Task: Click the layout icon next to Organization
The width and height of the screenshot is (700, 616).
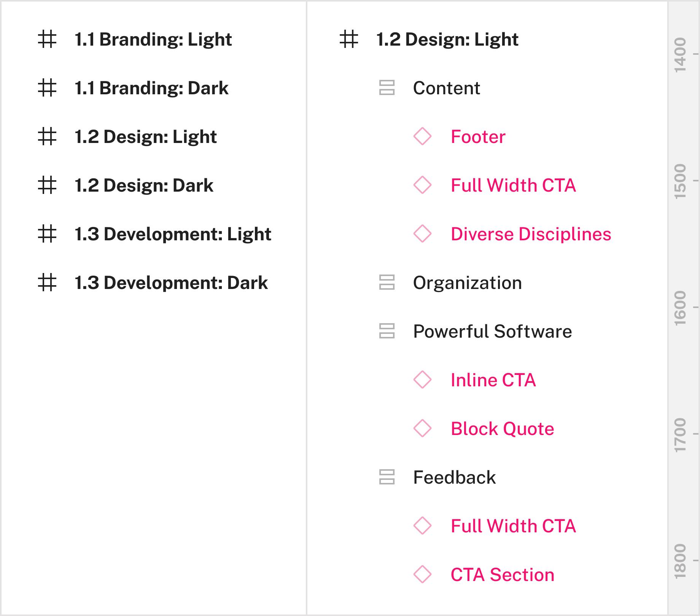Action: pyautogui.click(x=387, y=283)
